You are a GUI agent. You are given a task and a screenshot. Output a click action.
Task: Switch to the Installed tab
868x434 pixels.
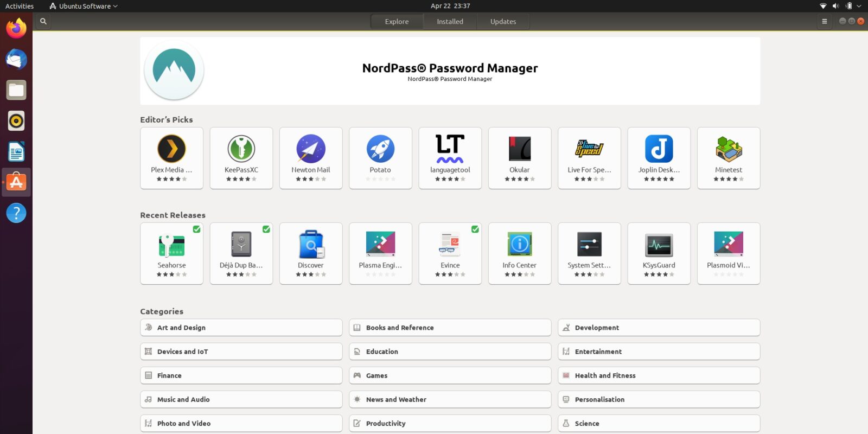coord(450,22)
